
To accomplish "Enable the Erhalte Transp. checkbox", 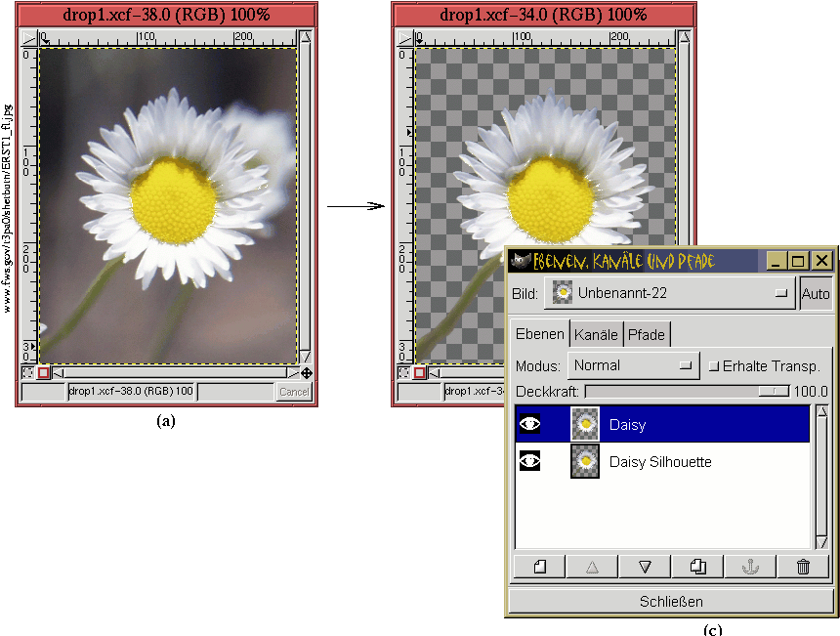I will [x=713, y=366].
